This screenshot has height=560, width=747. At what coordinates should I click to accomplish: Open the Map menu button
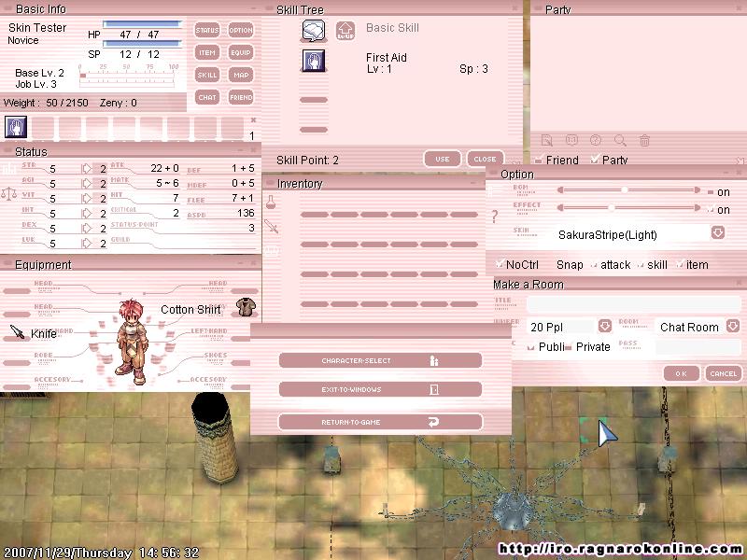pyautogui.click(x=241, y=75)
